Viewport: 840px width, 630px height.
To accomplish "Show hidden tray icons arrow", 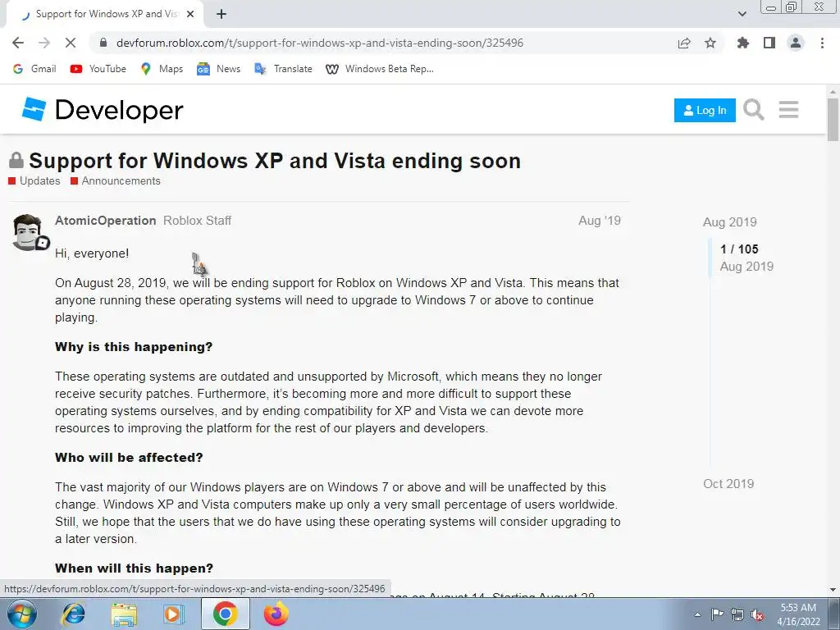I will [697, 614].
